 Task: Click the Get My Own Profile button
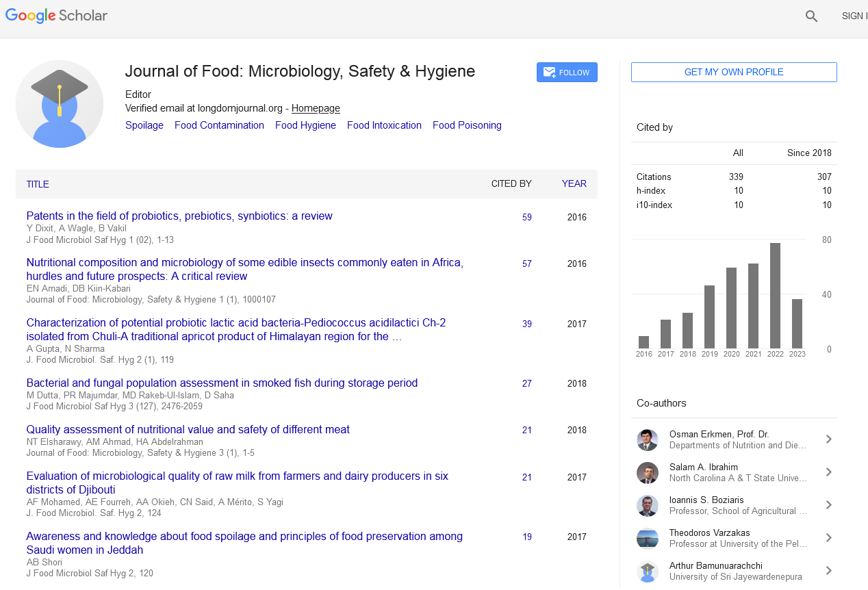click(734, 73)
